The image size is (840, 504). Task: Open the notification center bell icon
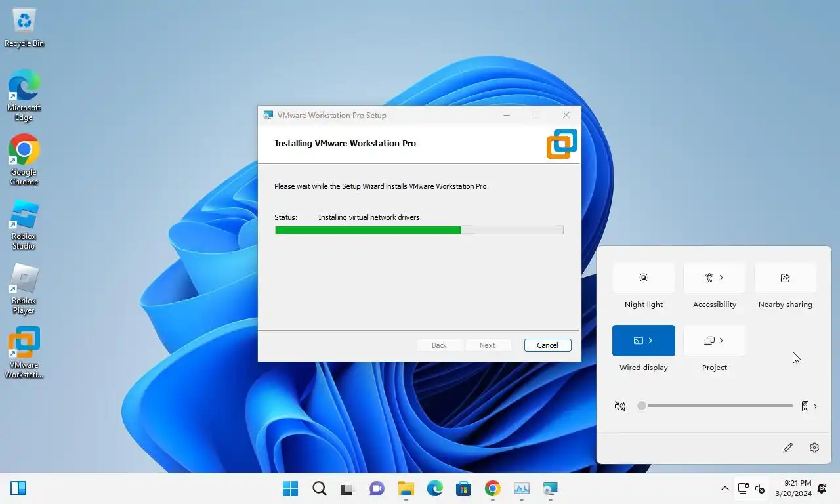point(822,488)
